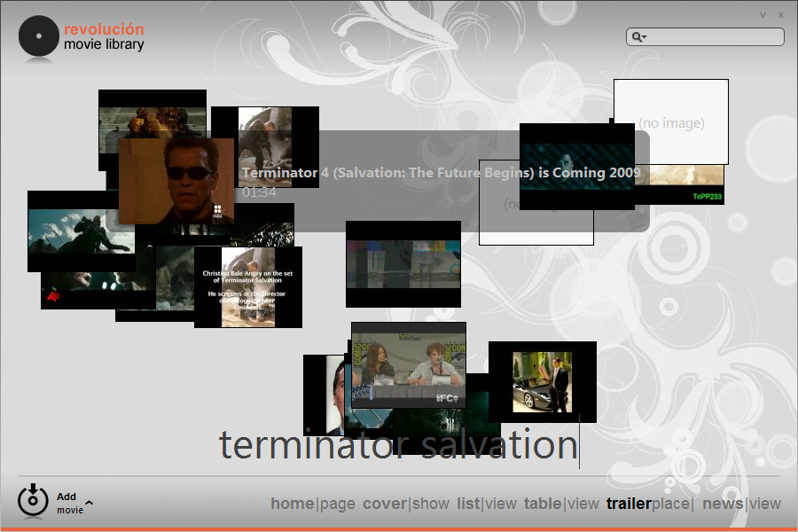Open the Comic-Con panel trailer thumbnail

[409, 364]
